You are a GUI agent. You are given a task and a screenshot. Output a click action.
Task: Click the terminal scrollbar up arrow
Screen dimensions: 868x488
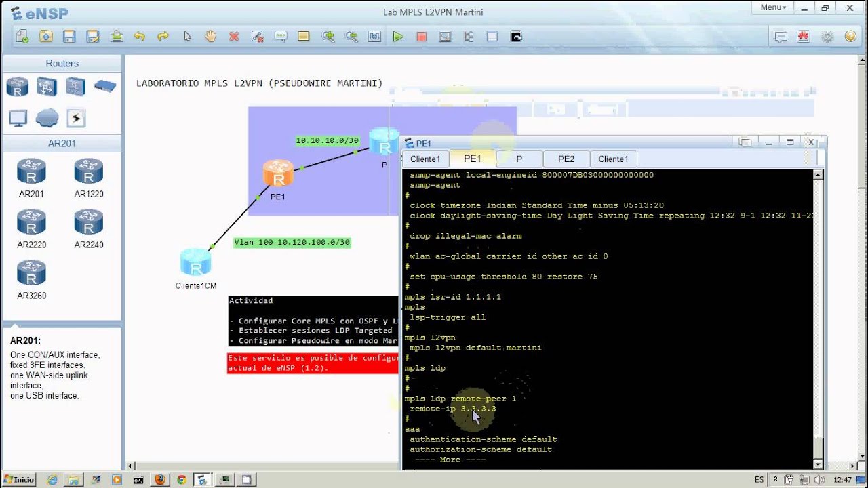point(818,175)
